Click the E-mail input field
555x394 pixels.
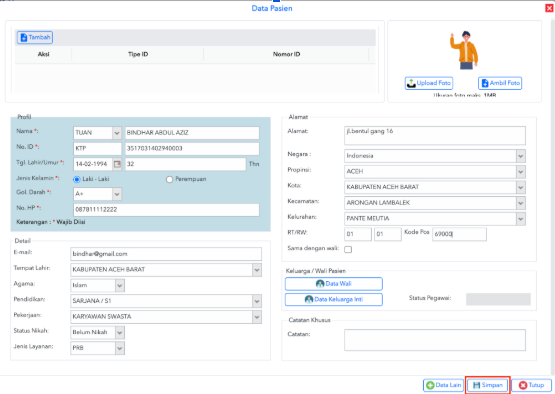[166, 254]
